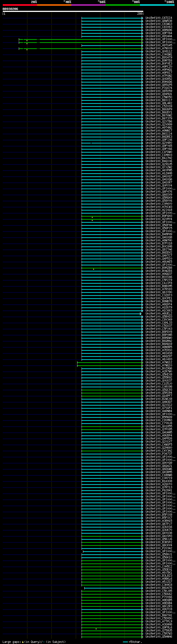
Task: Select the last hit UniRef100_Q5ANH6
Action: click(x=159, y=637)
